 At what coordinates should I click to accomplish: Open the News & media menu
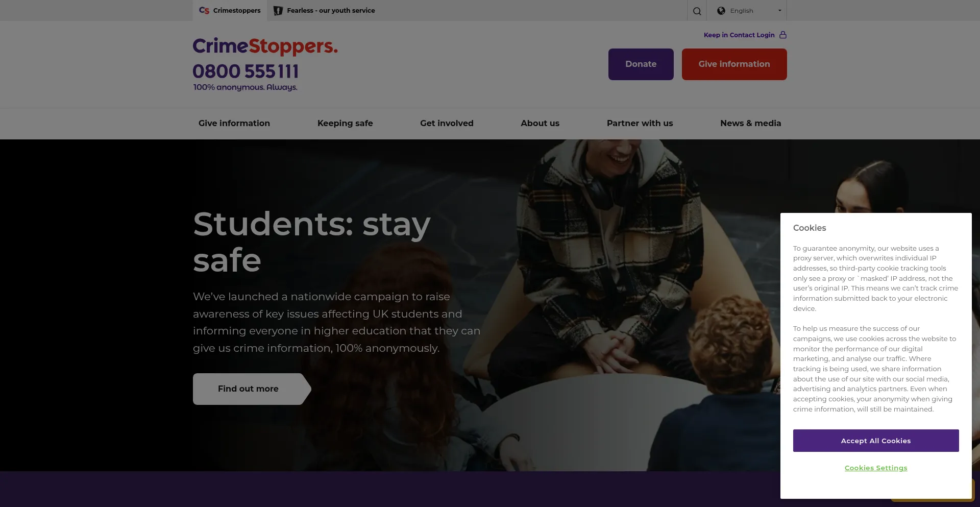750,123
